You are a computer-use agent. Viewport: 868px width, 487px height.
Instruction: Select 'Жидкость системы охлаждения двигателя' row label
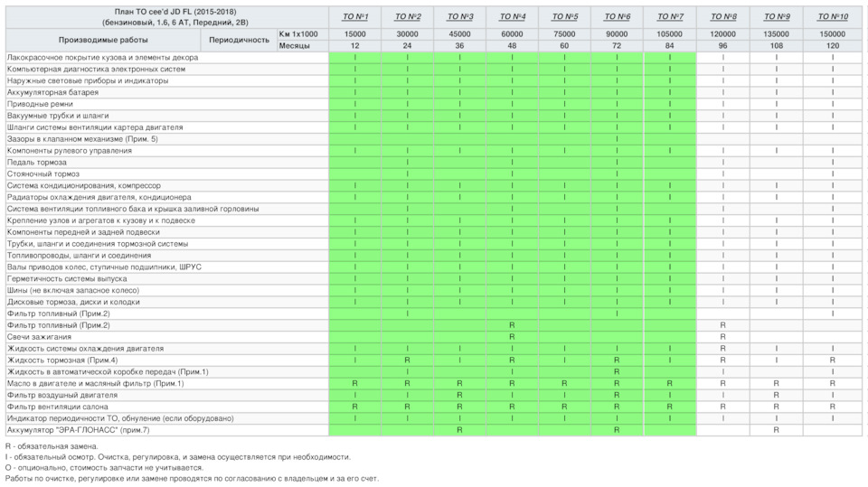(85, 349)
